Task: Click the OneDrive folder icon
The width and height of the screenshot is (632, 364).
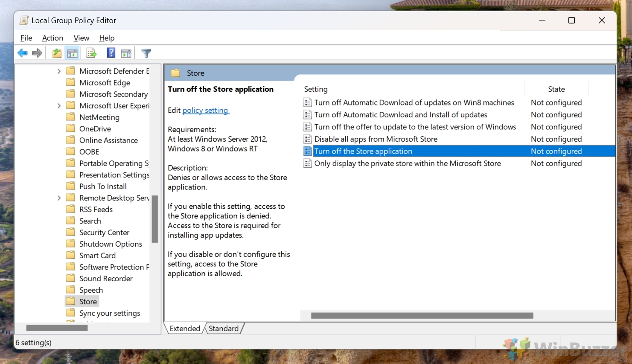Action: tap(71, 128)
